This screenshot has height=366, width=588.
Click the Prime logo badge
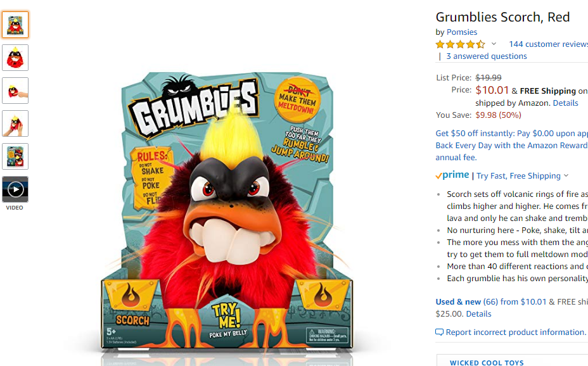pyautogui.click(x=452, y=175)
